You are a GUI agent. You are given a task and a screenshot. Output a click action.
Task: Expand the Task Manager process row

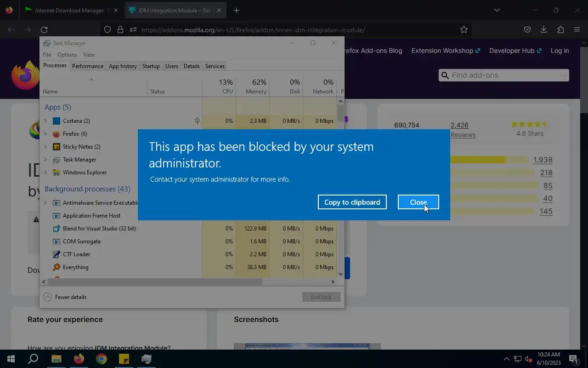tap(45, 160)
